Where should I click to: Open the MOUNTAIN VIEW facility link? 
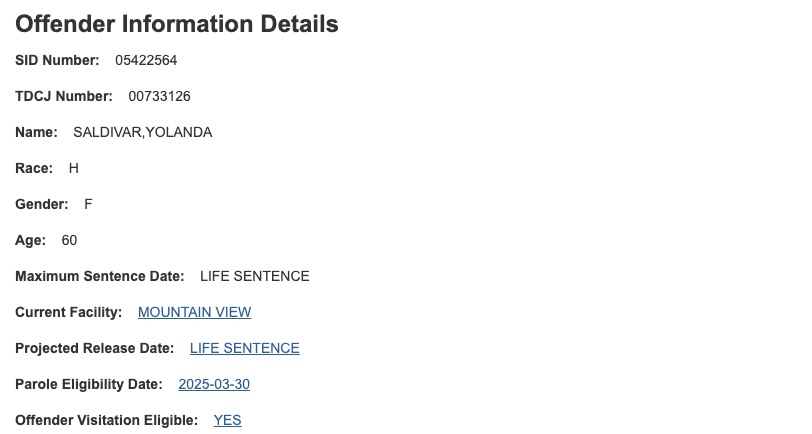194,312
